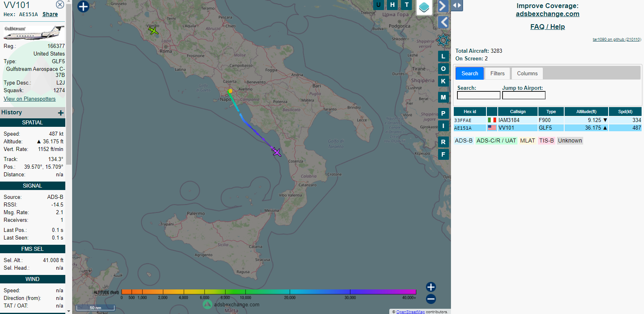Open the map layers selector
The width and height of the screenshot is (644, 314).
pos(424,7)
